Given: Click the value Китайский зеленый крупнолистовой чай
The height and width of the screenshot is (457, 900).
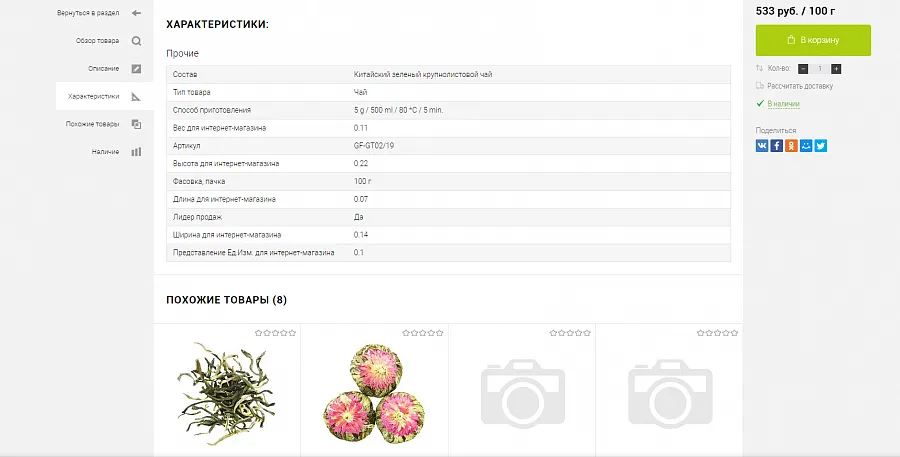Looking at the screenshot, I should pyautogui.click(x=423, y=75).
